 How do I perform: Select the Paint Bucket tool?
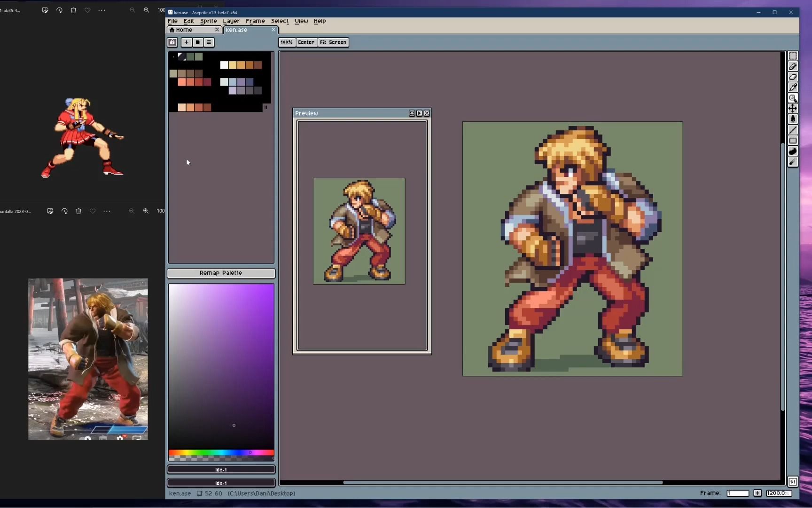[793, 119]
